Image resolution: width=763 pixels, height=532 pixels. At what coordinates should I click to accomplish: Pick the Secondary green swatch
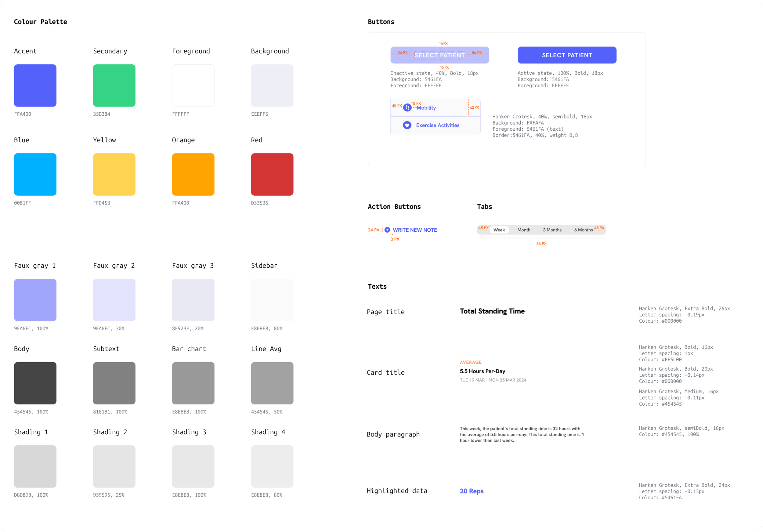[114, 85]
